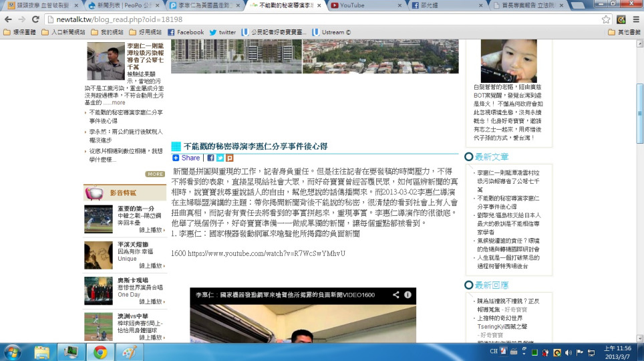Click the baby photo in the right sidebar
This screenshot has height=361, width=644.
[508, 61]
